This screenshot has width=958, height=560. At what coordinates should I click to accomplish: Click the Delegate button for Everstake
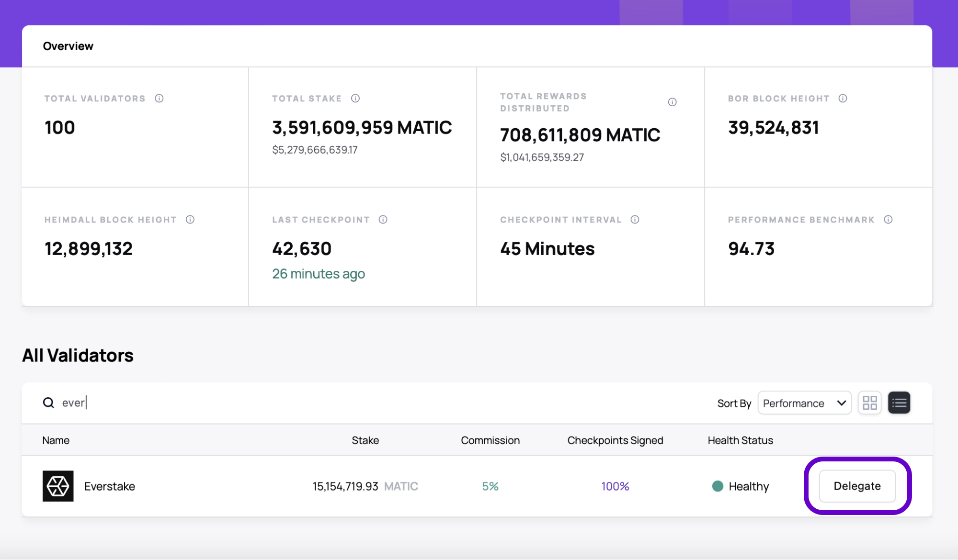click(857, 486)
